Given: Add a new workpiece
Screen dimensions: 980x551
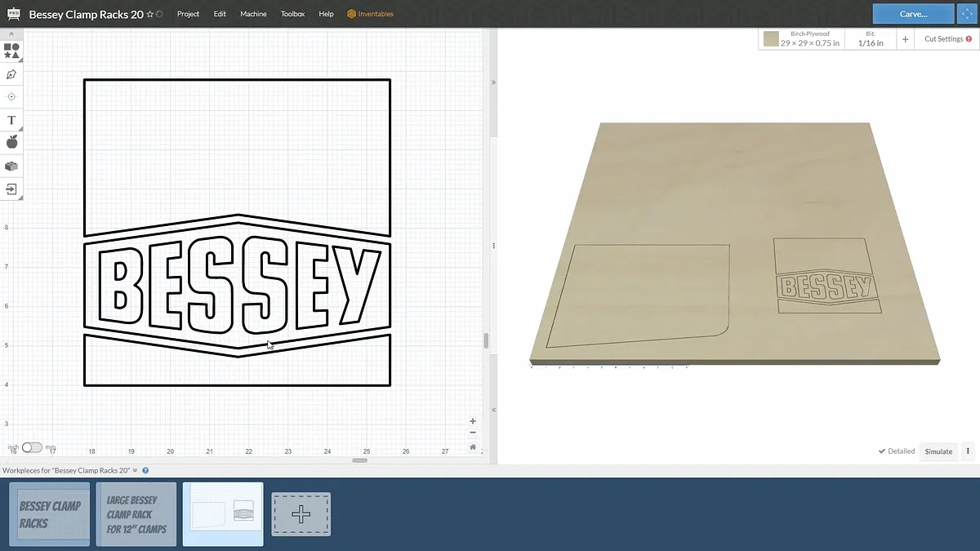Looking at the screenshot, I should point(301,514).
